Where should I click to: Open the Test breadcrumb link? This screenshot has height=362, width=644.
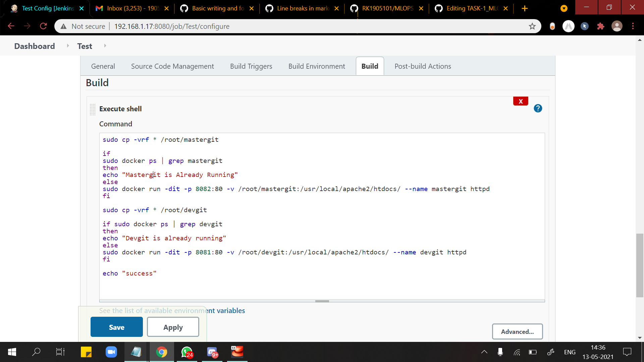[85, 46]
